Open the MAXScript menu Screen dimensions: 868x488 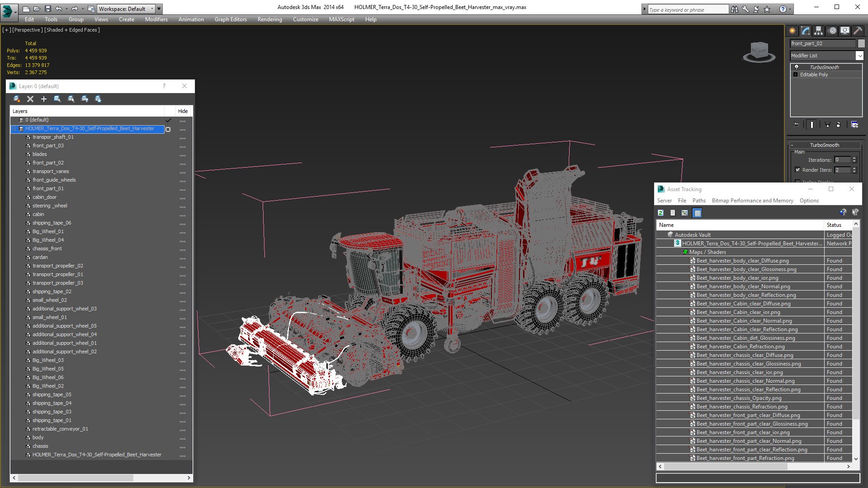click(341, 19)
